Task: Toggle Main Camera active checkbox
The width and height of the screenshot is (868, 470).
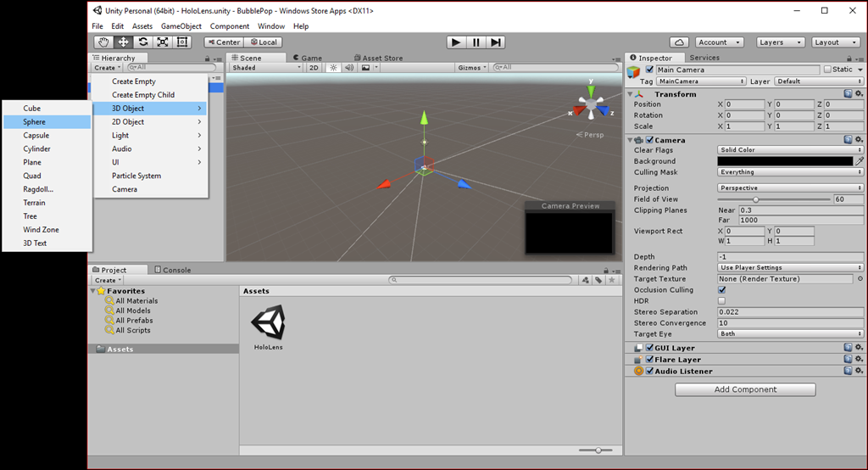Action: point(649,70)
